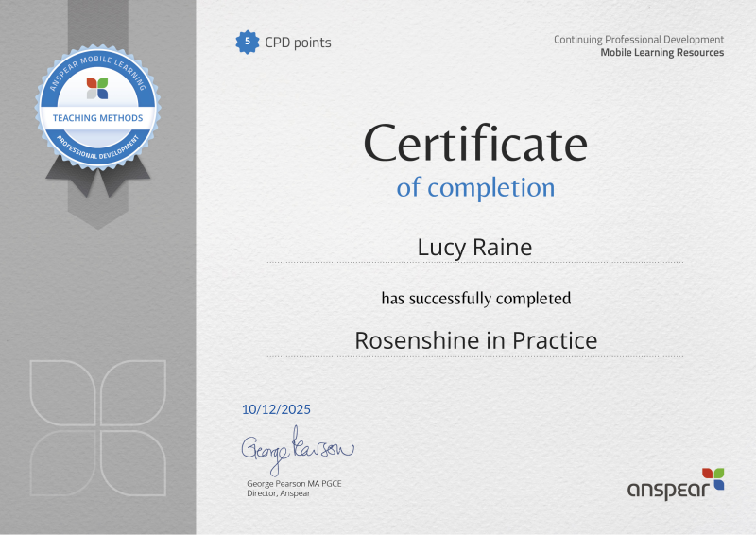Click the completion date 10/12/2025
This screenshot has height=535, width=756.
tap(276, 410)
